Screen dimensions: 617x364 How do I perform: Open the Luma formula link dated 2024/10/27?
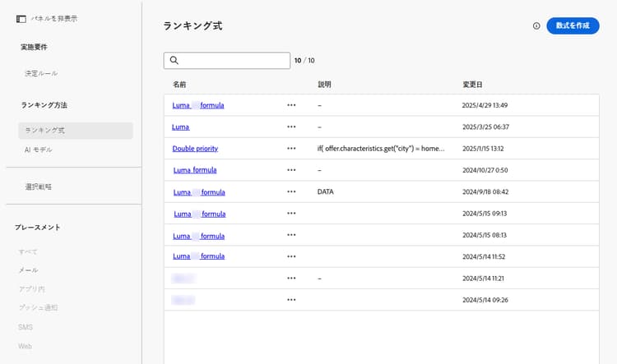tap(195, 170)
